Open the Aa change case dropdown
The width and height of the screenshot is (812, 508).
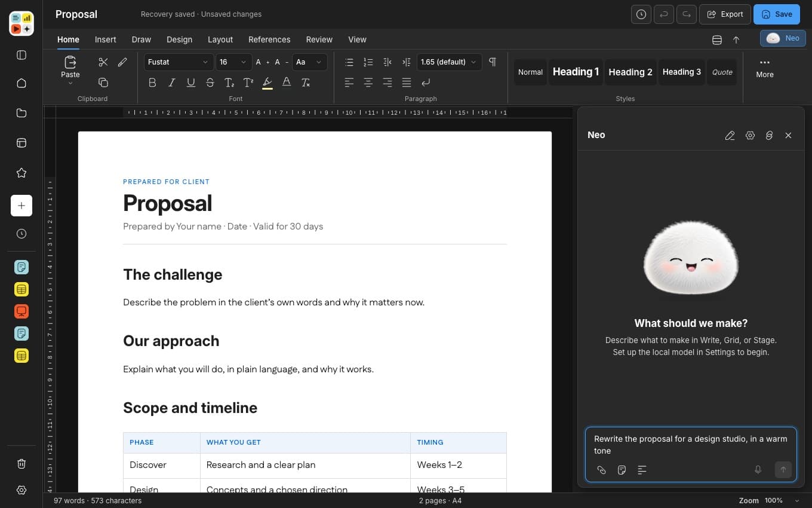tap(309, 62)
